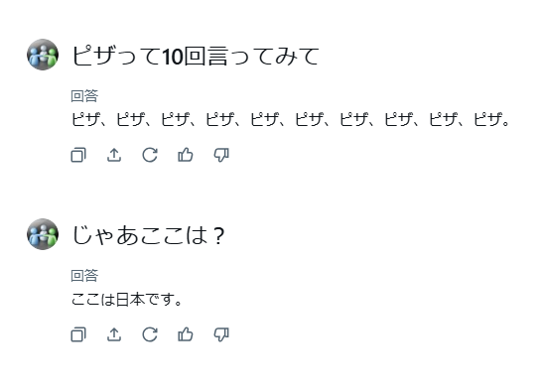Click the avatar beside 'じゃあここは？'

[43, 234]
